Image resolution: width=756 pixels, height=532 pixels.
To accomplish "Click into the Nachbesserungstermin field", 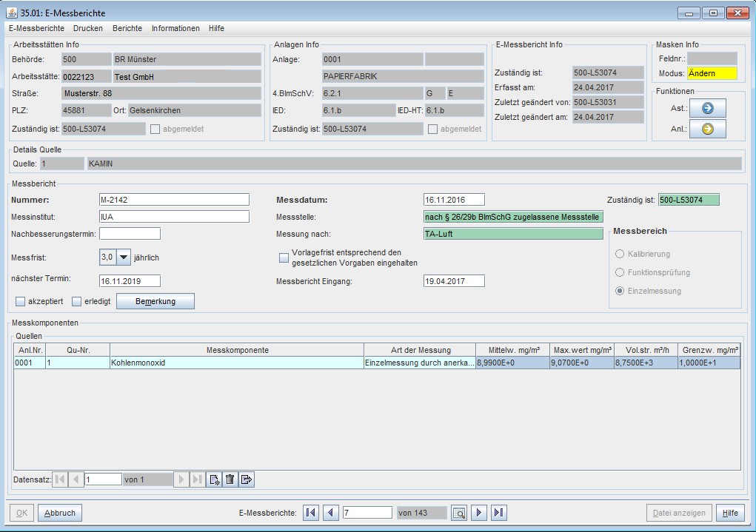I will pos(130,234).
